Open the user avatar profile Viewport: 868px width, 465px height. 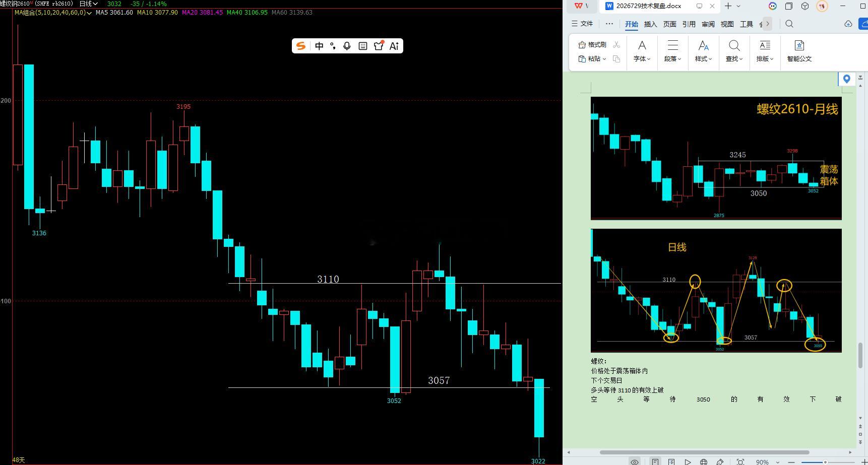(x=822, y=6)
